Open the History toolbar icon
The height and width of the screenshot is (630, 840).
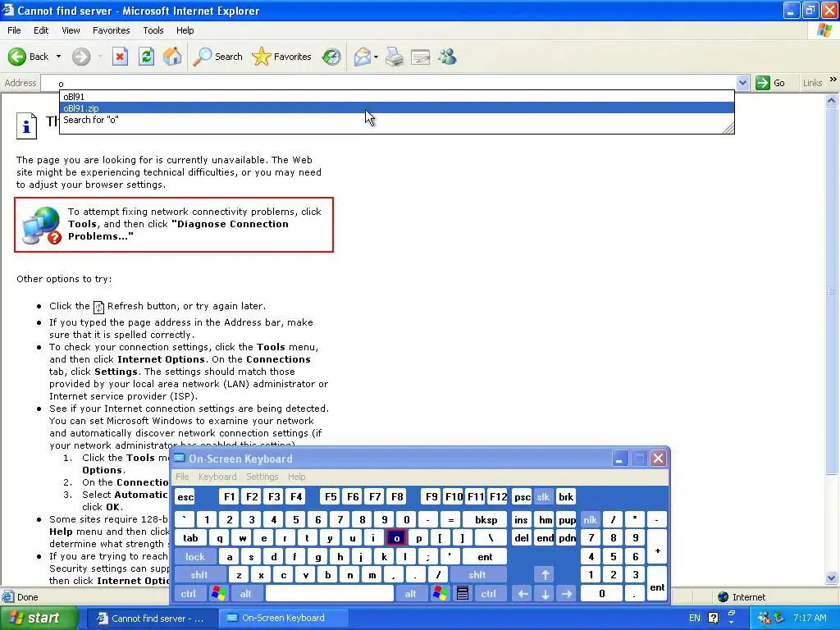[331, 57]
